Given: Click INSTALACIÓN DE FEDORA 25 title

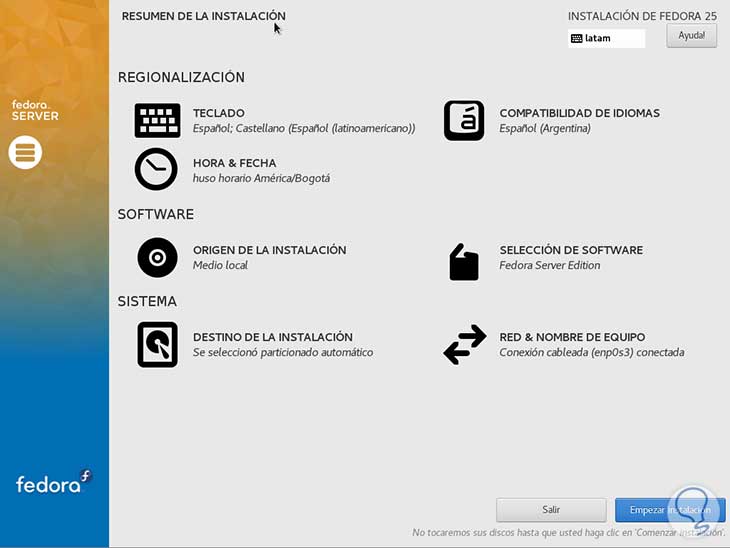Looking at the screenshot, I should (642, 16).
